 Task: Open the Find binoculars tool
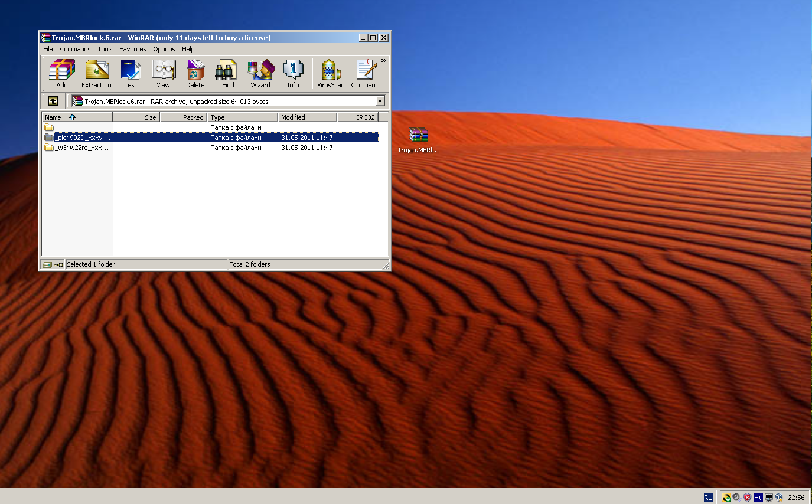pyautogui.click(x=228, y=74)
